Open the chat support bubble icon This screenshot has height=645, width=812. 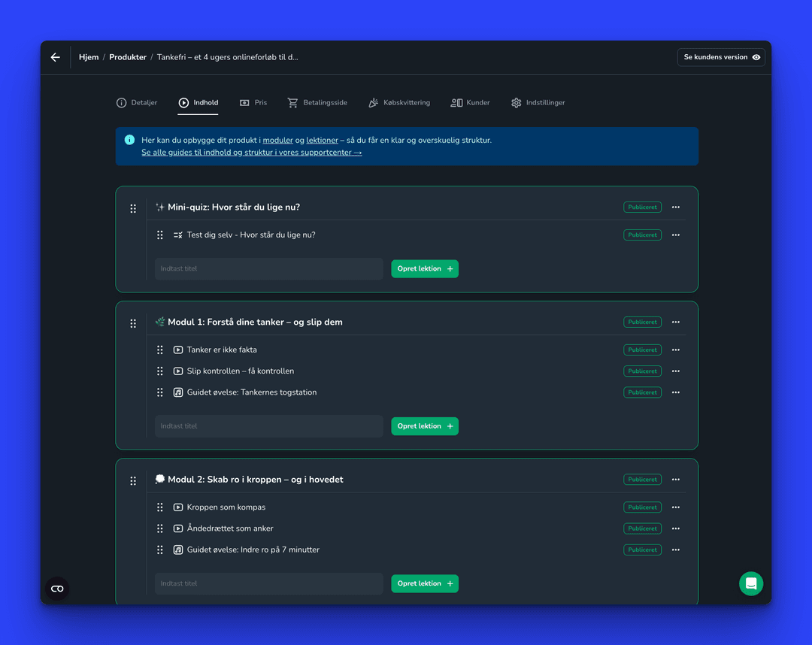pyautogui.click(x=750, y=584)
